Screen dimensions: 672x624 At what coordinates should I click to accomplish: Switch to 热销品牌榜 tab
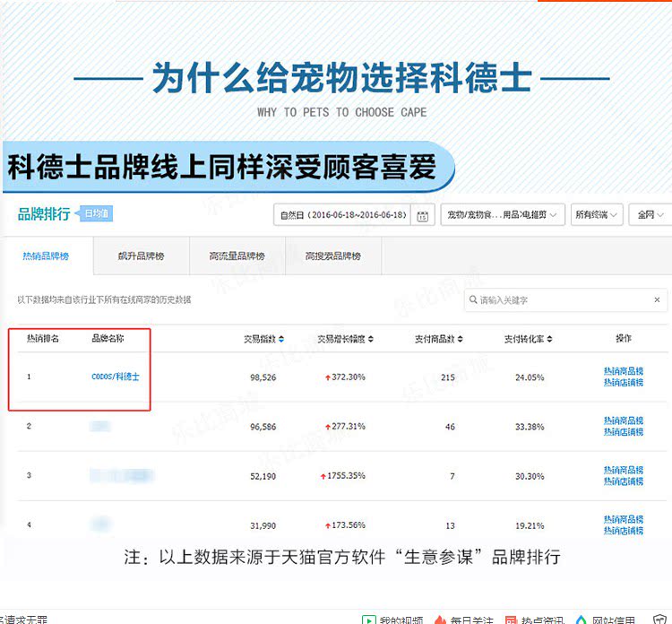pyautogui.click(x=46, y=256)
